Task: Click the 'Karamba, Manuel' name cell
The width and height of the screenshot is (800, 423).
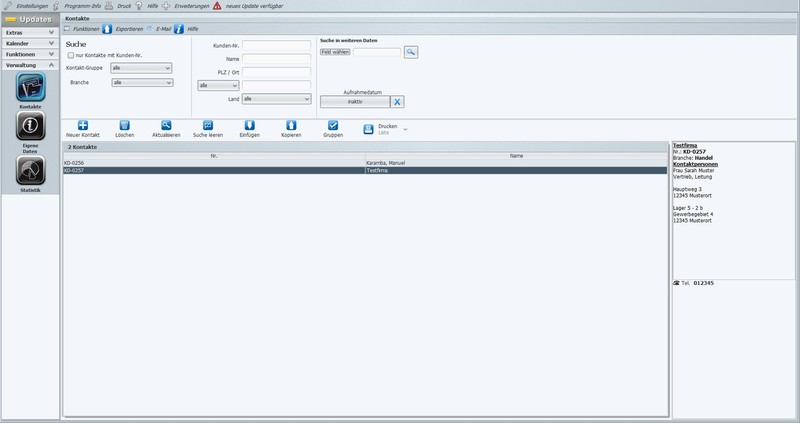Action: point(386,163)
